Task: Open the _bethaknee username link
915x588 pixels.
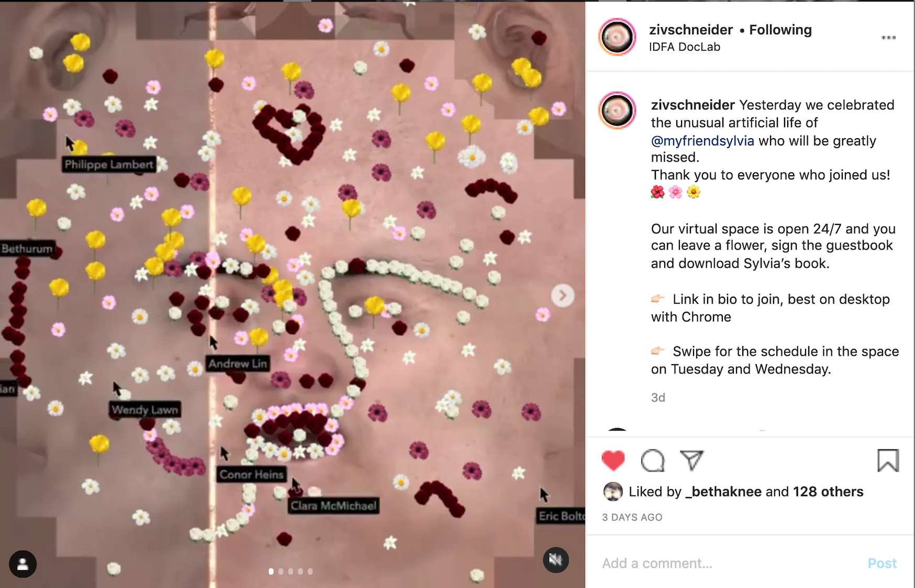Action: (727, 492)
